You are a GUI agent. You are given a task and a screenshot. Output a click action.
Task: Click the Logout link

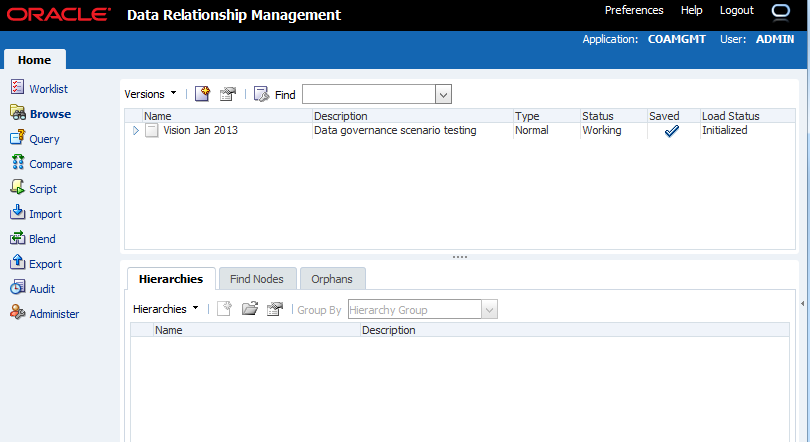[737, 10]
